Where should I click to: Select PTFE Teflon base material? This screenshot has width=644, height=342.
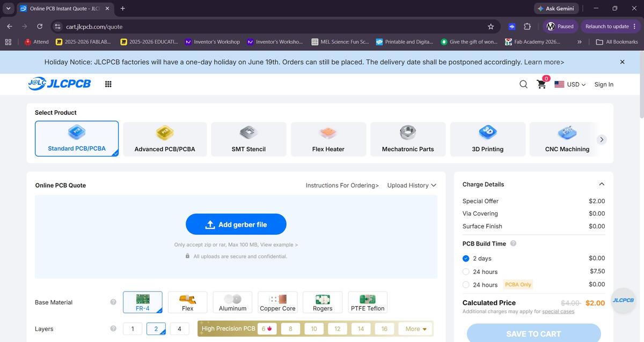coord(368,302)
